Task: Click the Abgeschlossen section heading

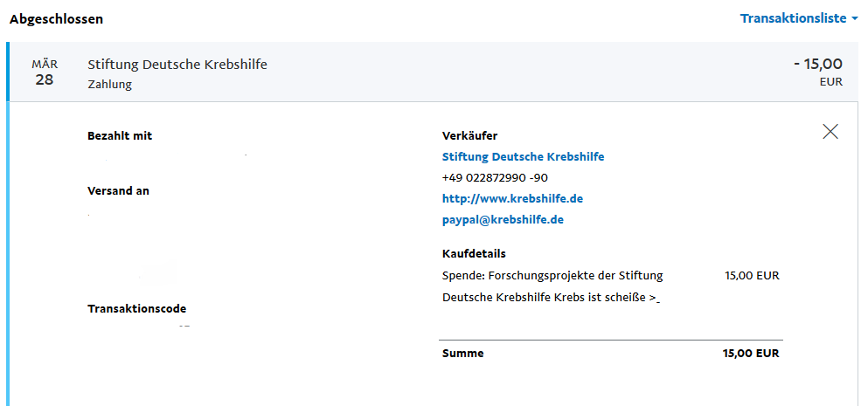Action: point(57,19)
